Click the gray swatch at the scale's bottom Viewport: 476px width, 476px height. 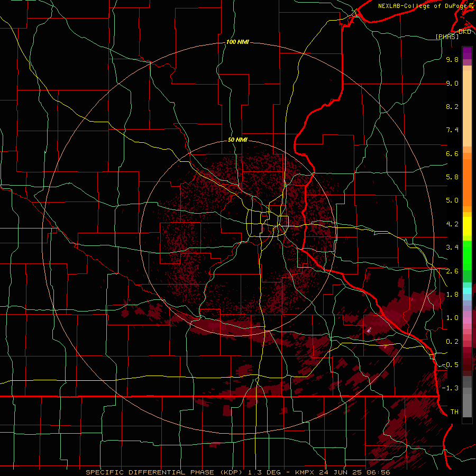coord(467,406)
